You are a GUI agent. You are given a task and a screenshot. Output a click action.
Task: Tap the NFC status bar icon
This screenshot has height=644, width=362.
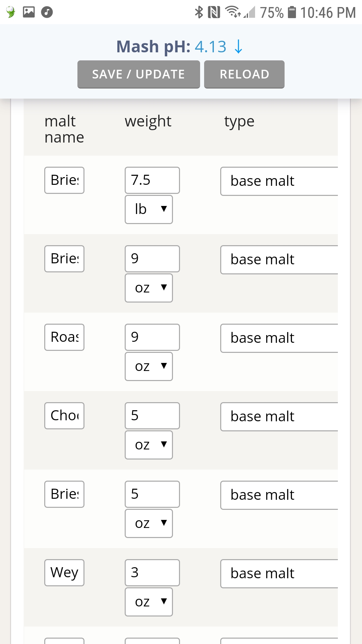[214, 12]
